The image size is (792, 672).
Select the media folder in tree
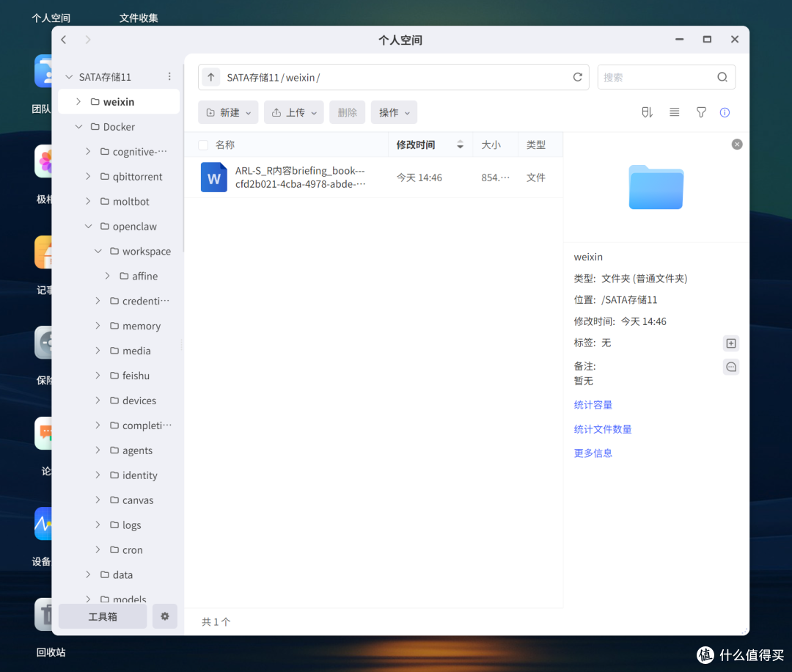coord(136,351)
